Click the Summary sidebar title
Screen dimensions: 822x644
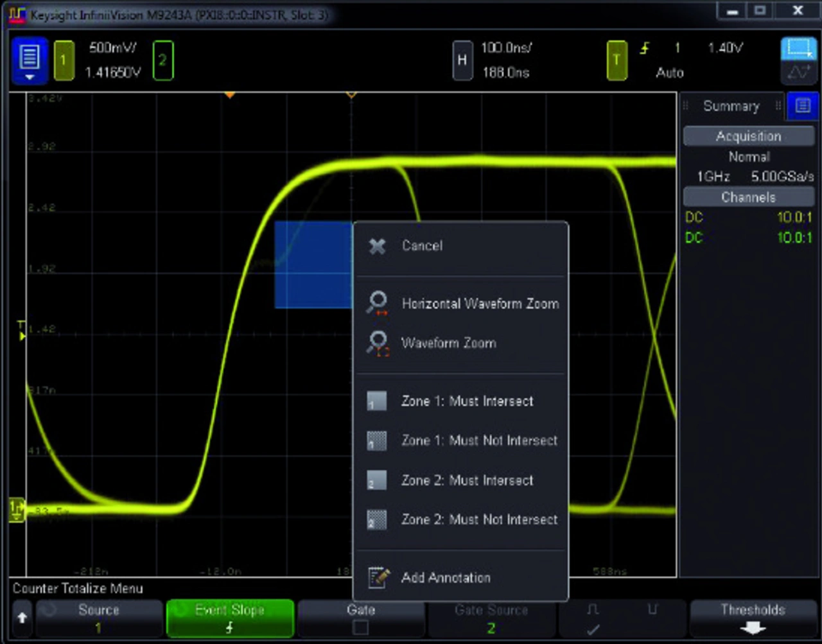[731, 106]
